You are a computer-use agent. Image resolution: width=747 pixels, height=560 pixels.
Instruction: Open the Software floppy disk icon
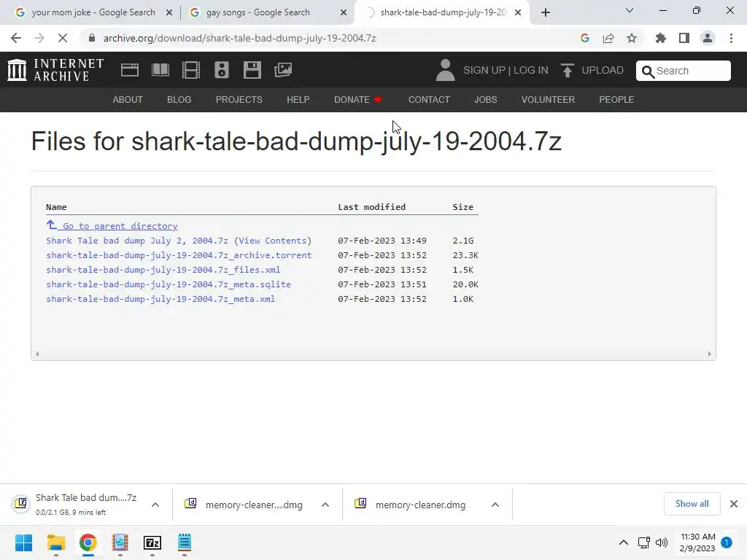click(252, 70)
